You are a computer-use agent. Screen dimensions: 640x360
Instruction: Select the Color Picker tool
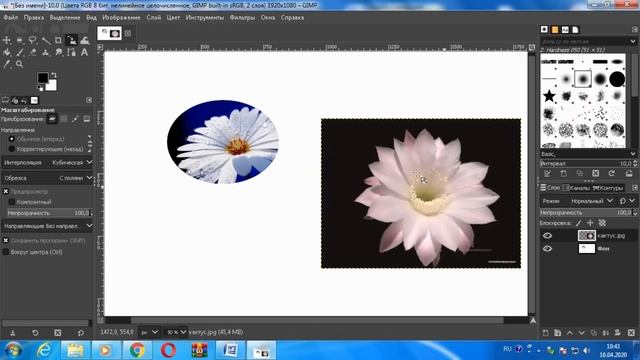pos(7,64)
